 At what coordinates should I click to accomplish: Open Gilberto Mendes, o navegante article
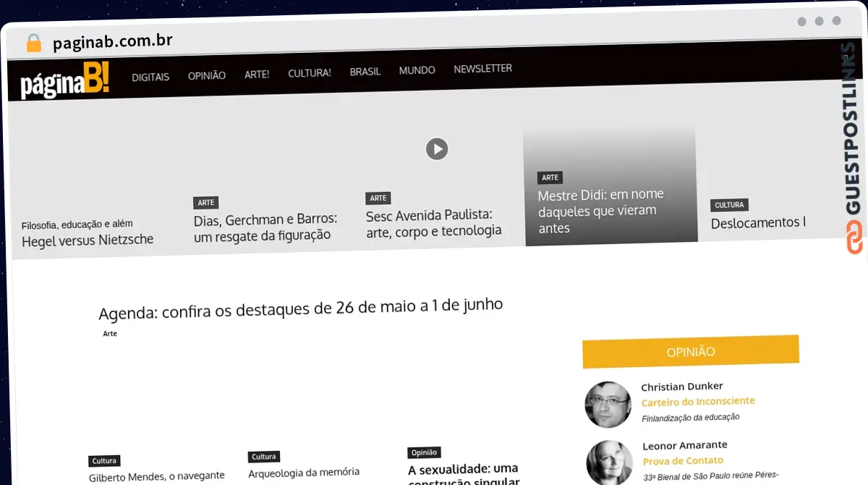click(157, 476)
